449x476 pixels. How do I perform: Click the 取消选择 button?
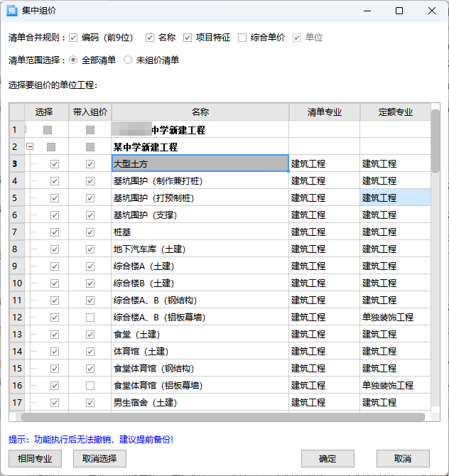pyautogui.click(x=104, y=458)
